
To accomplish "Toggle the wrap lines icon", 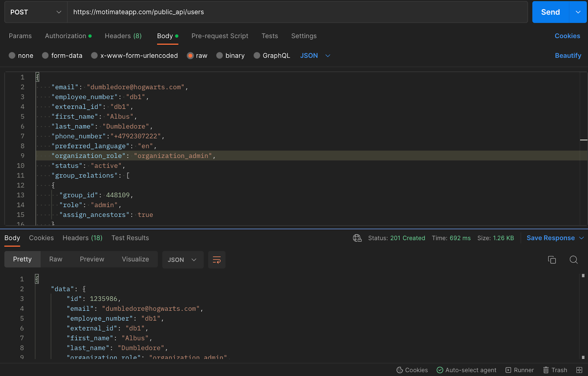I will tap(217, 260).
